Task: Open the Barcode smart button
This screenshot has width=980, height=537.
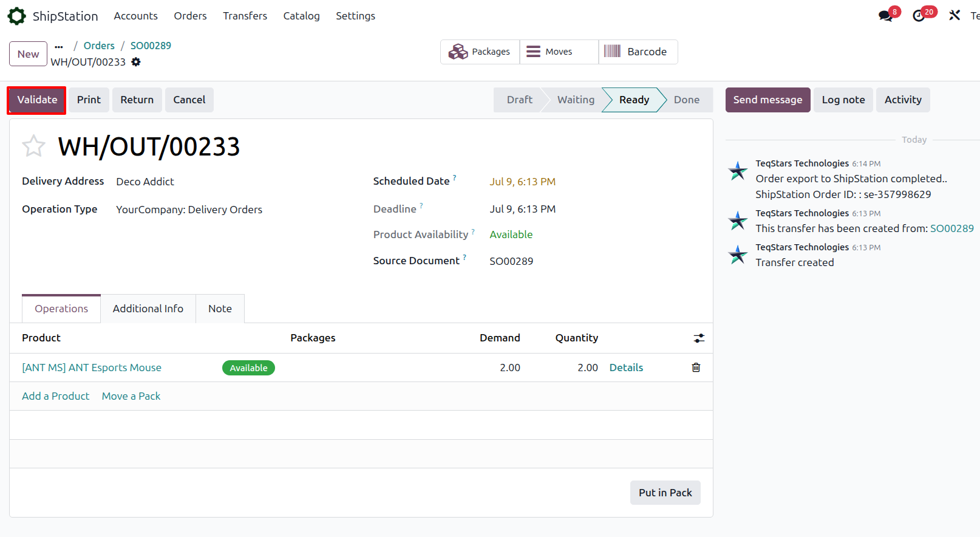Action: (x=638, y=52)
